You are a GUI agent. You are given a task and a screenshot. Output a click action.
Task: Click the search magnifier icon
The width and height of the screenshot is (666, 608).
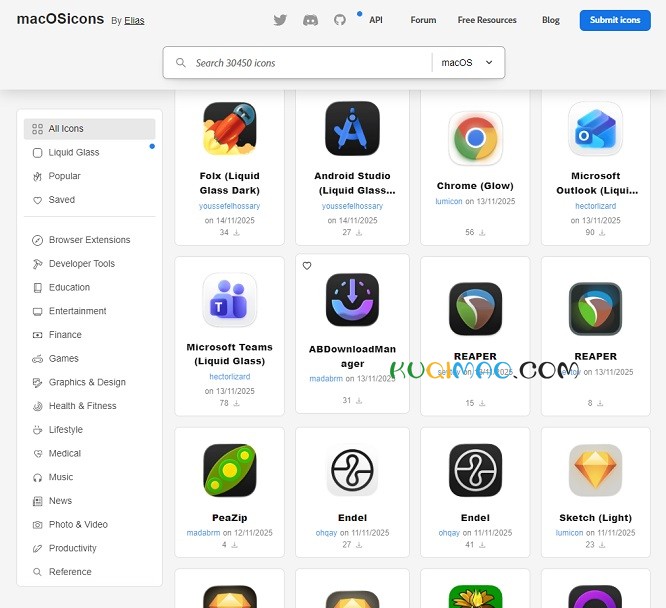181,63
